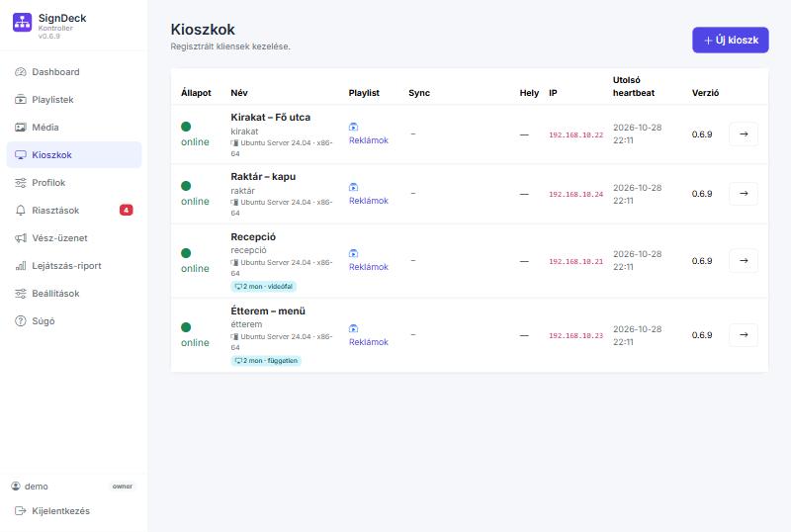The height and width of the screenshot is (532, 791).
Task: Open details arrow for Étterem – menü
Action: tap(744, 334)
